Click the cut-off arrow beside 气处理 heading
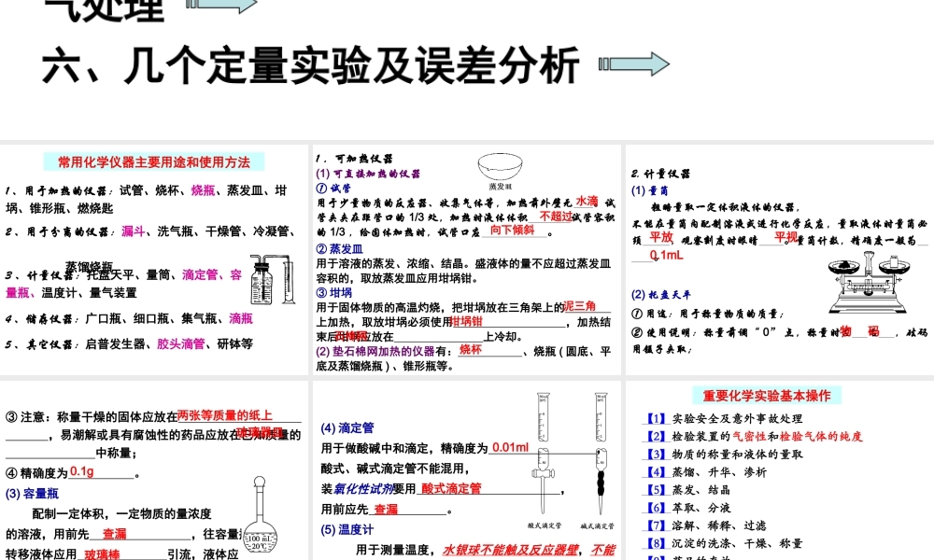This screenshot has height=560, width=934. (x=221, y=5)
